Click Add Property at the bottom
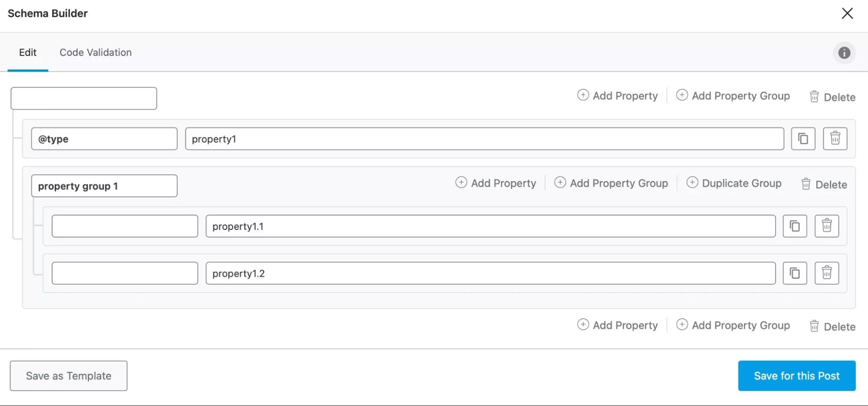The width and height of the screenshot is (868, 406). 625,325
